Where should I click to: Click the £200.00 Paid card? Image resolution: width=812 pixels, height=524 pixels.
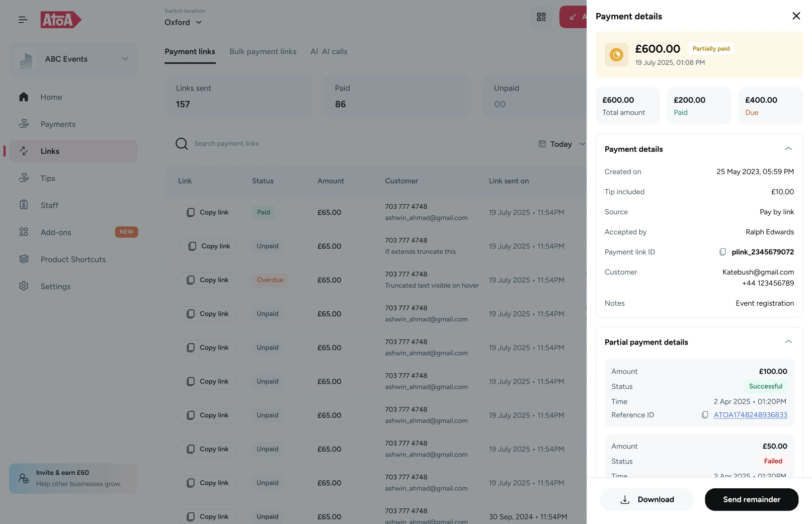pyautogui.click(x=699, y=106)
